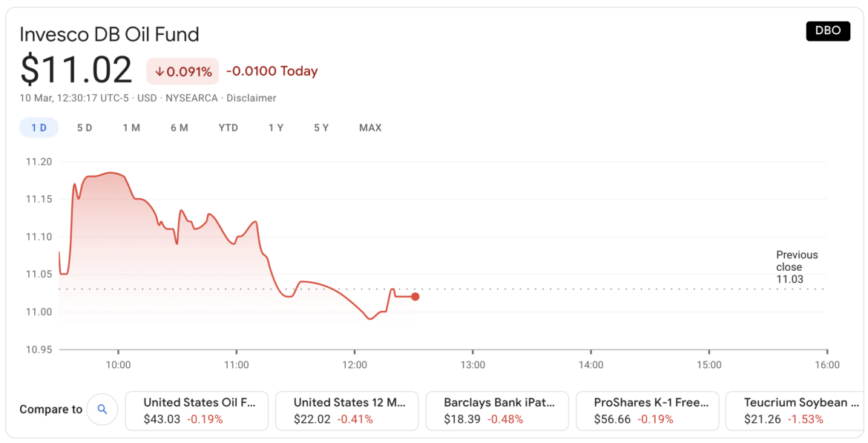Select the YTD chart range
The width and height of the screenshot is (868, 443).
click(x=228, y=127)
